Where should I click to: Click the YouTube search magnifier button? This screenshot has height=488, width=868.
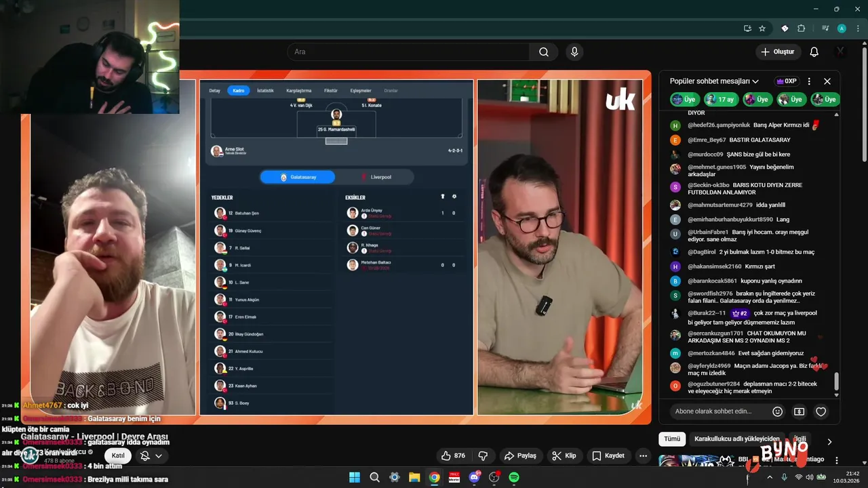(x=544, y=52)
